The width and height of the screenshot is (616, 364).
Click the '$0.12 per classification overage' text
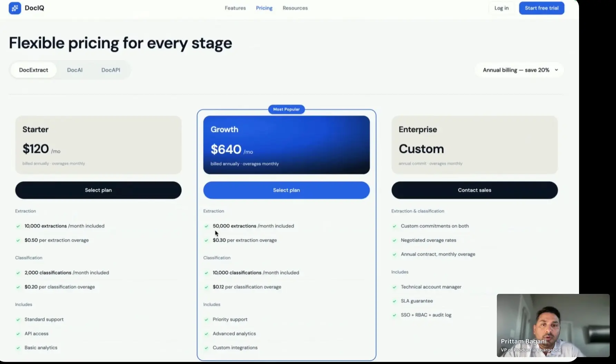[x=247, y=287]
